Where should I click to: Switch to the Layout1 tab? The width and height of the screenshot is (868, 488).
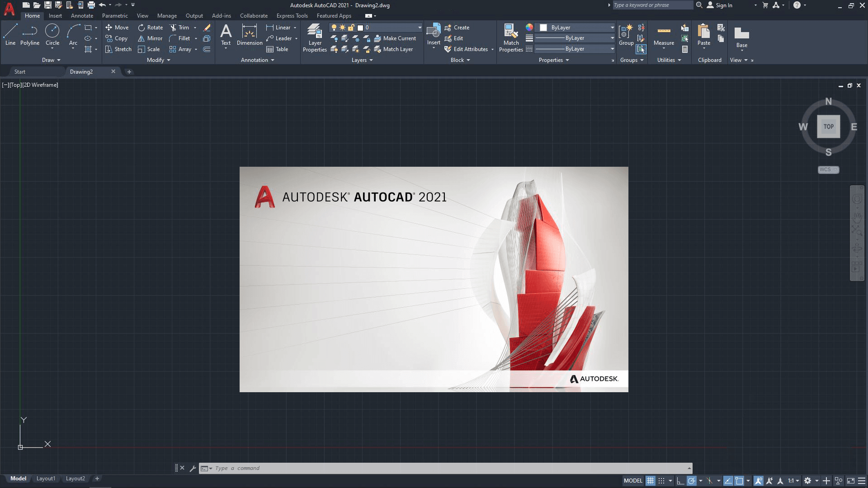pyautogui.click(x=46, y=479)
